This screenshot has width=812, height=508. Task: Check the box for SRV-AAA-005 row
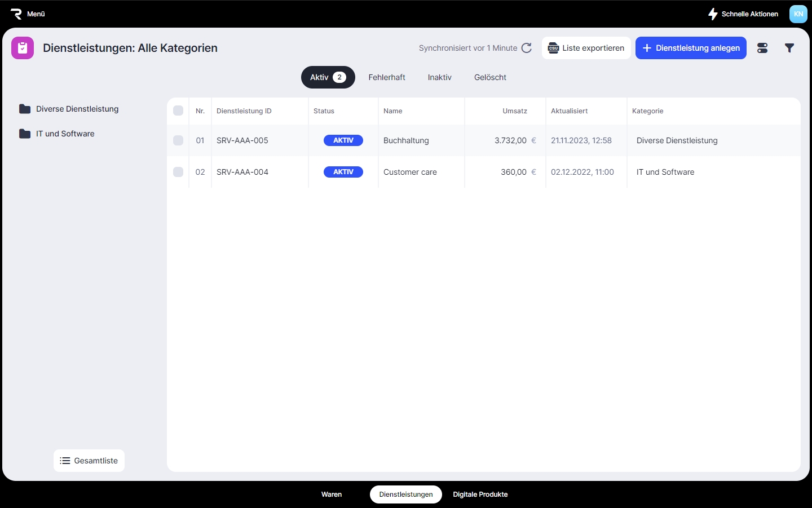(178, 140)
